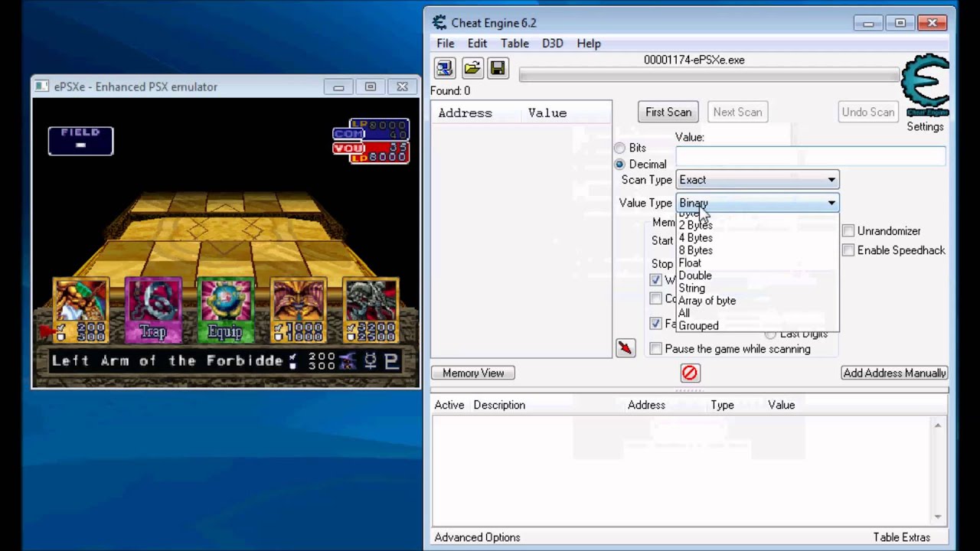
Task: Click the process name 00001174-ePSXe.exe
Action: 694,60
